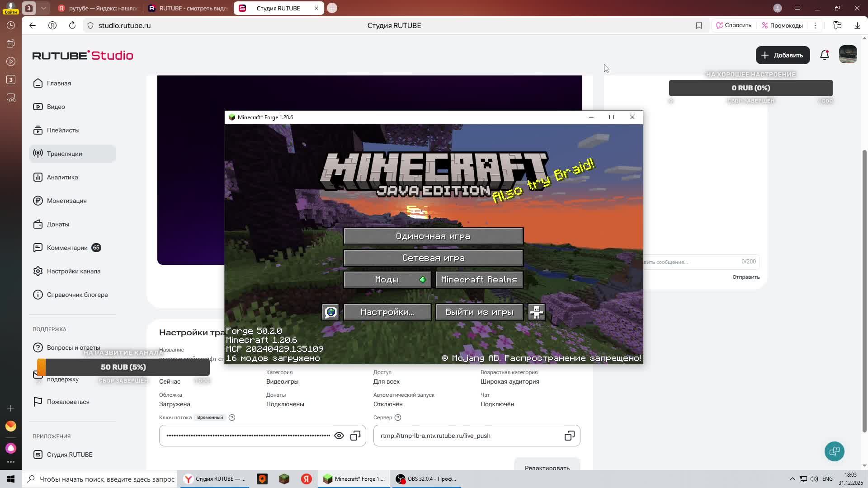Click the Minecraft language globe icon
The image size is (868, 488).
click(x=330, y=312)
